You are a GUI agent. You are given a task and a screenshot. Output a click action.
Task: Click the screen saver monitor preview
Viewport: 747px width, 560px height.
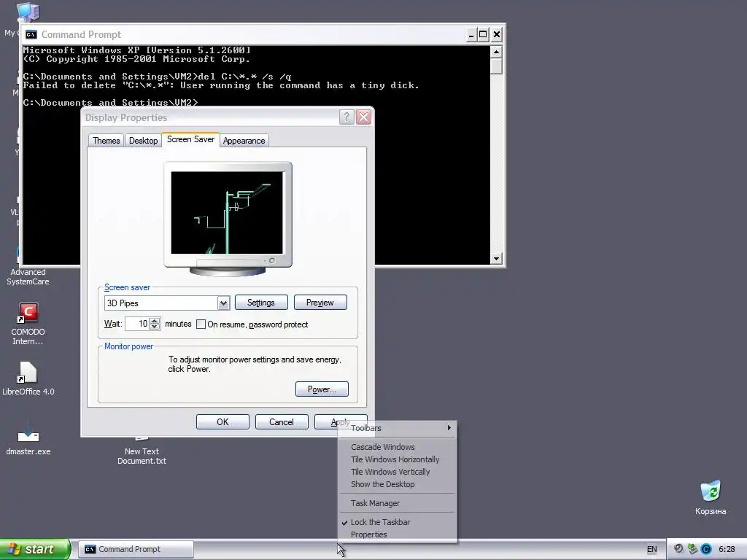tap(228, 213)
